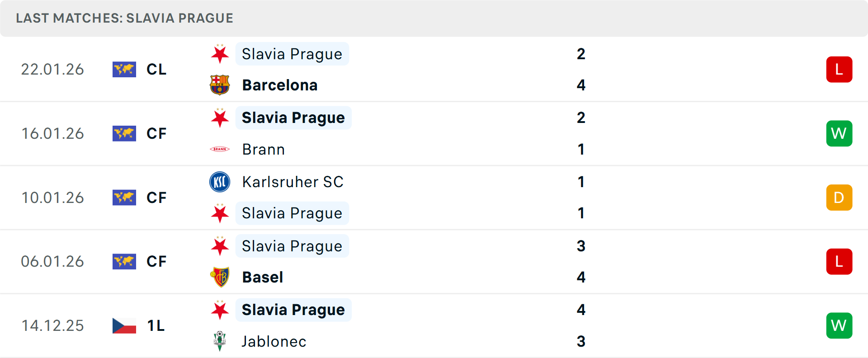Toggle the D badge on Karlsruher draw
868x358 pixels.
pos(839,198)
